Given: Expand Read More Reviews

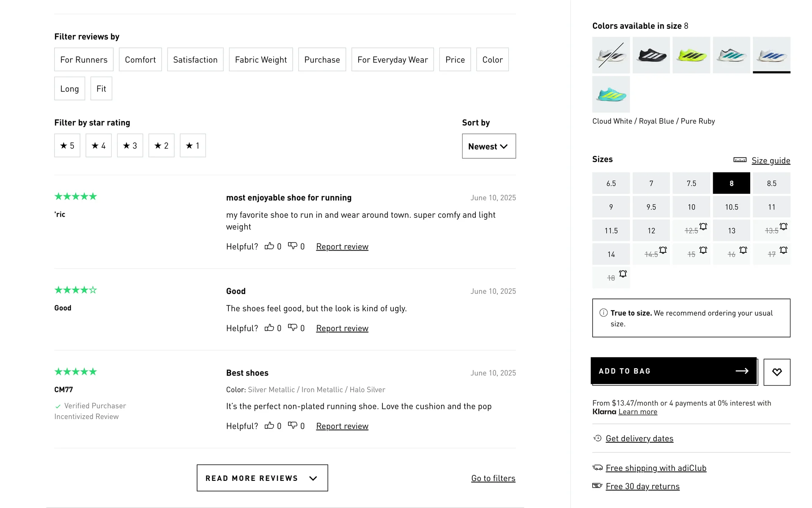Looking at the screenshot, I should click(x=262, y=478).
